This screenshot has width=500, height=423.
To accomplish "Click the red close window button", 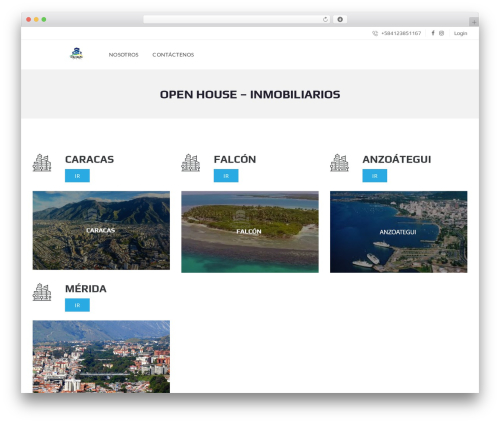I will click(x=29, y=19).
